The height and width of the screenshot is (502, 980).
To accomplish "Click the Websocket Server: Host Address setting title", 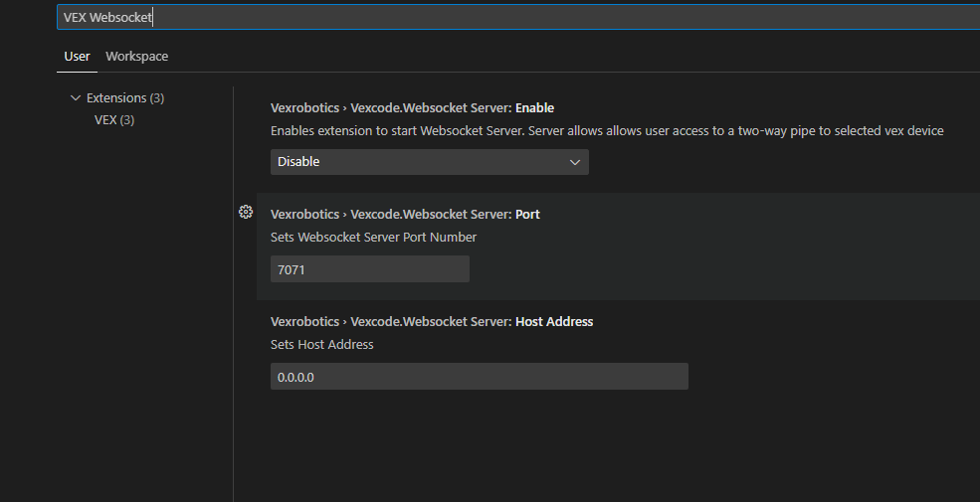I will coord(432,321).
